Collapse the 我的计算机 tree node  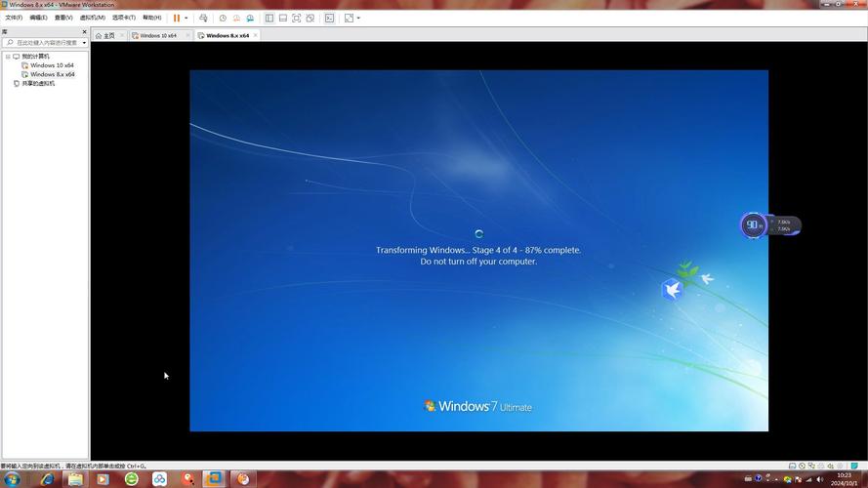point(8,57)
